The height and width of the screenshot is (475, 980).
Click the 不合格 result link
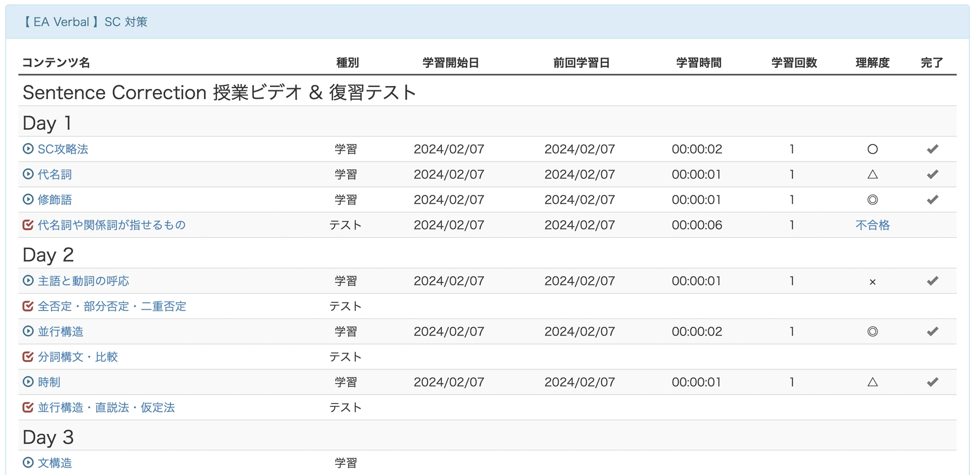point(872,225)
